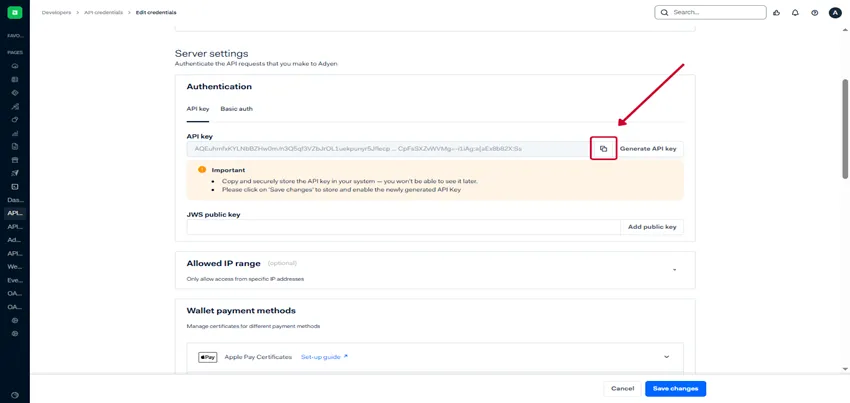Image resolution: width=850 pixels, height=403 pixels.
Task: Open the rocket icon in sidebar
Action: [15, 173]
